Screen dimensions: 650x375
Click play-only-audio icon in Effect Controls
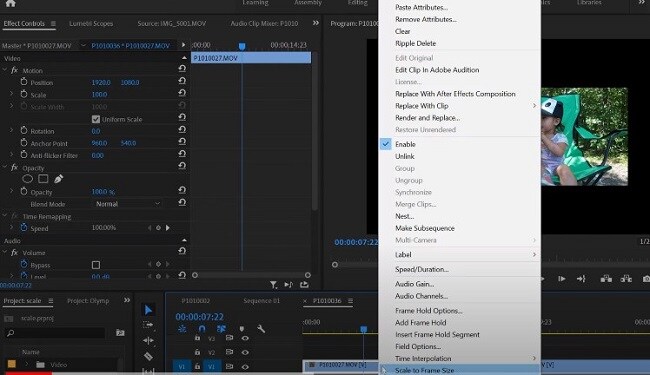[x=289, y=285]
